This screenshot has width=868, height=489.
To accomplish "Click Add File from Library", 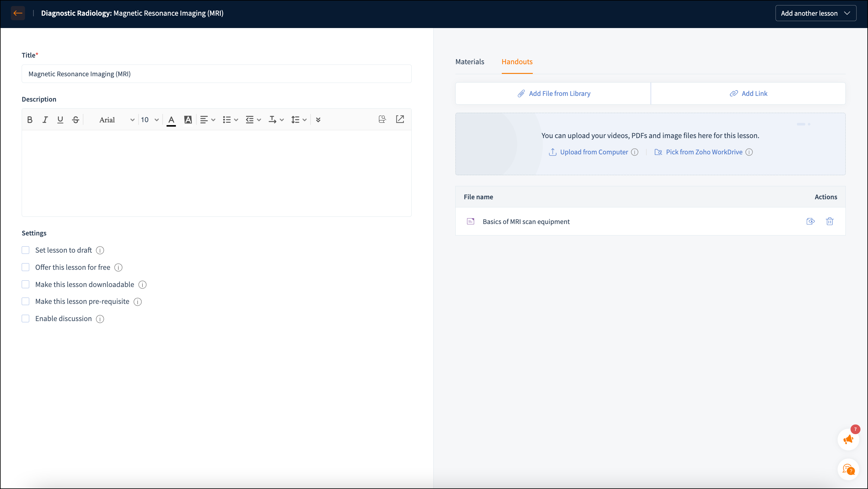I will tap(553, 93).
